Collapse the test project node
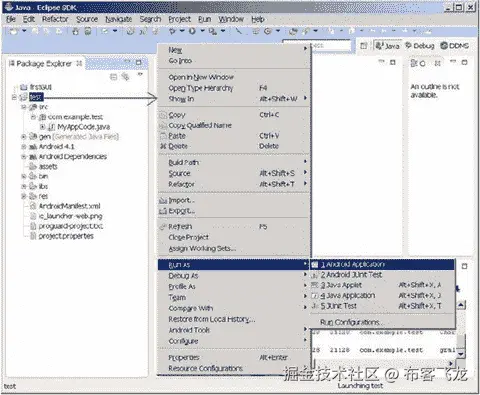This screenshot has height=395, width=480. [14, 97]
